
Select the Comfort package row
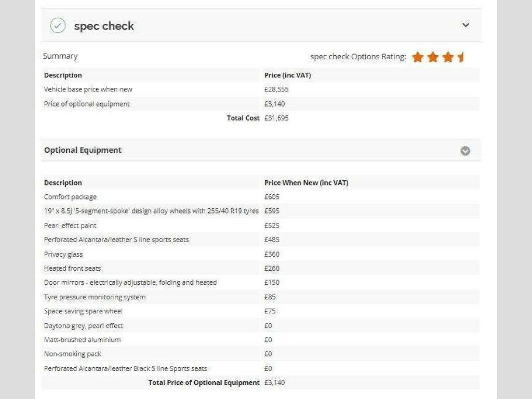point(260,197)
